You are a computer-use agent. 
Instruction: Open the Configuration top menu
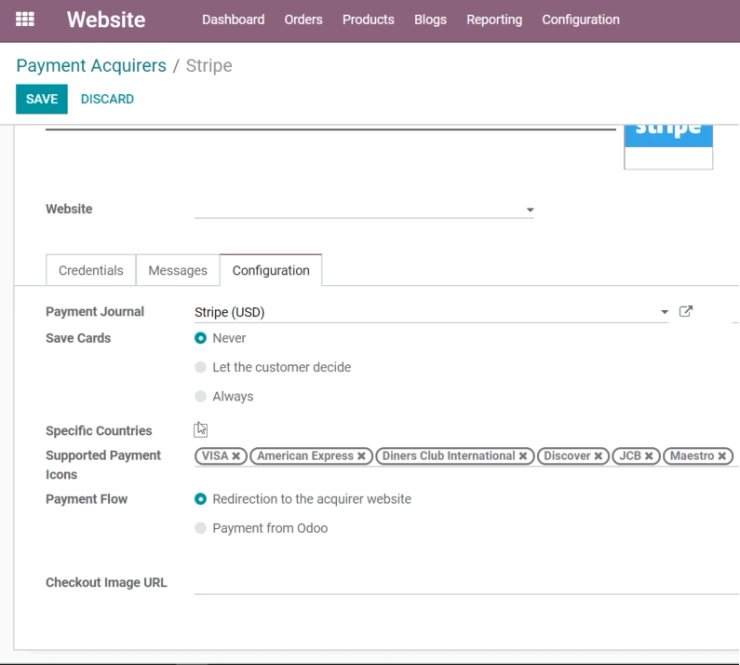580,19
